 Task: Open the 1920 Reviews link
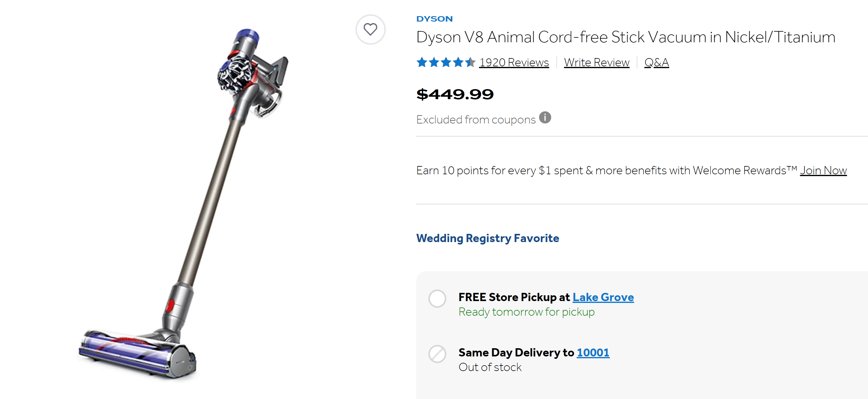click(x=514, y=62)
